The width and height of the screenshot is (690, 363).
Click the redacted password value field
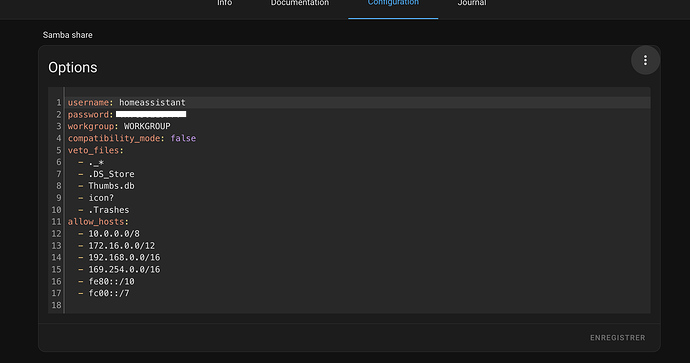151,114
